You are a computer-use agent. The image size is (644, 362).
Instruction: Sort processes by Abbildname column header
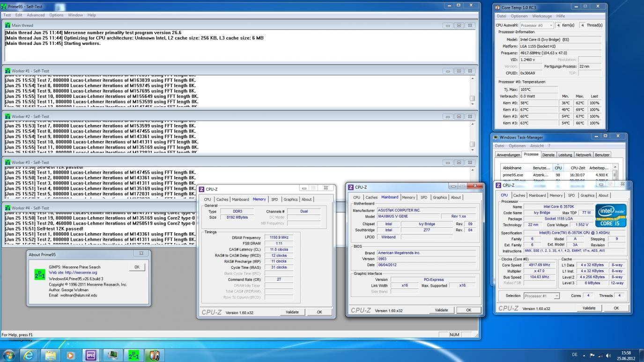click(515, 167)
